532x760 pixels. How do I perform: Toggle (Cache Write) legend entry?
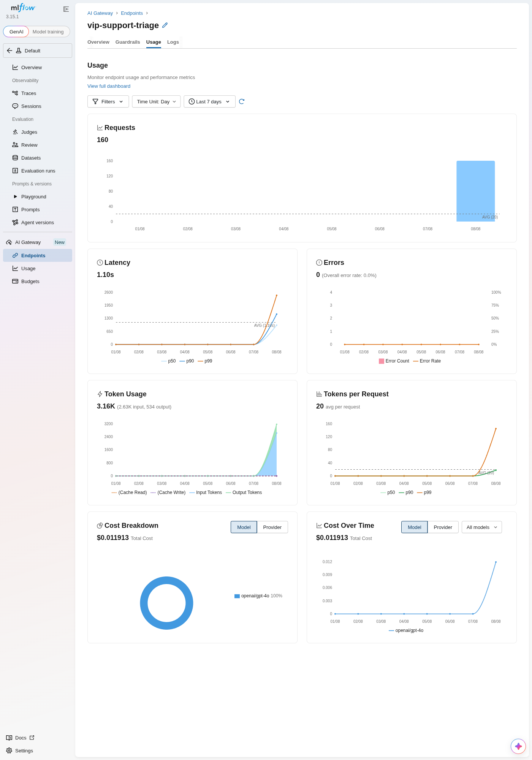tap(168, 492)
